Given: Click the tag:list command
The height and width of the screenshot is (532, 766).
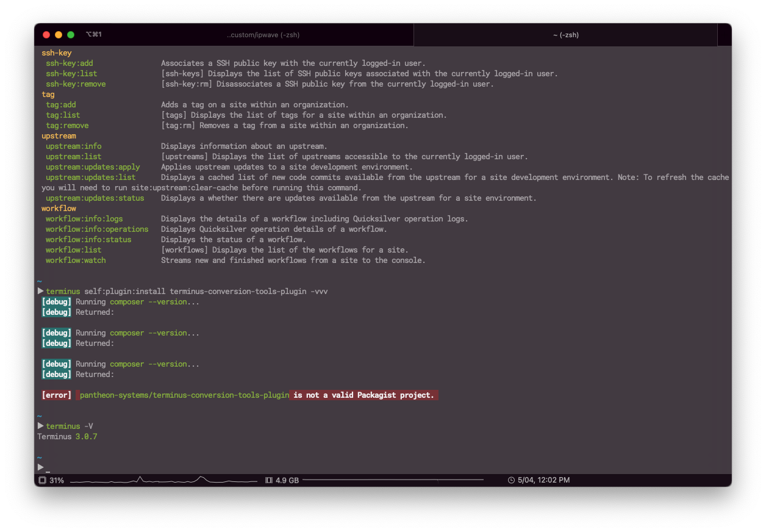Looking at the screenshot, I should [x=63, y=115].
